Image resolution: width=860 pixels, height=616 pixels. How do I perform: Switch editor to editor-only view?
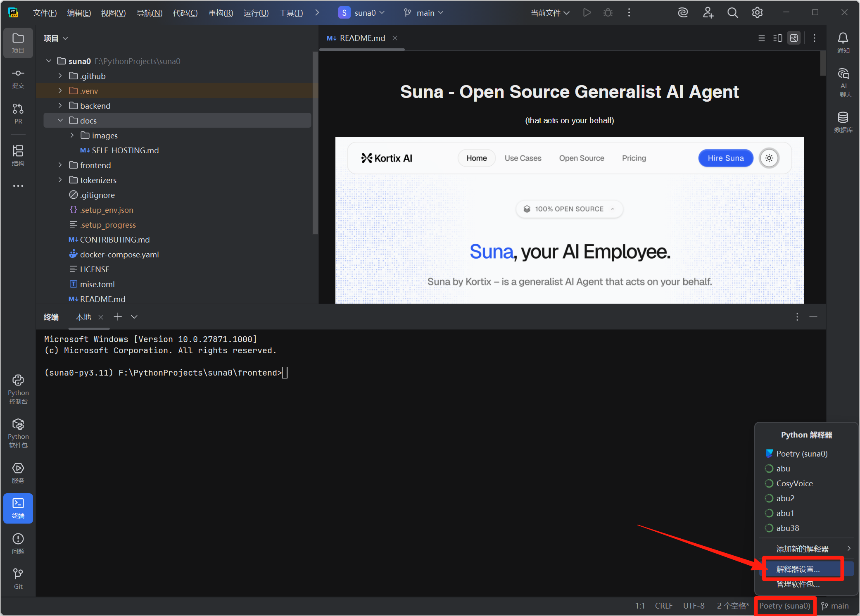[761, 38]
